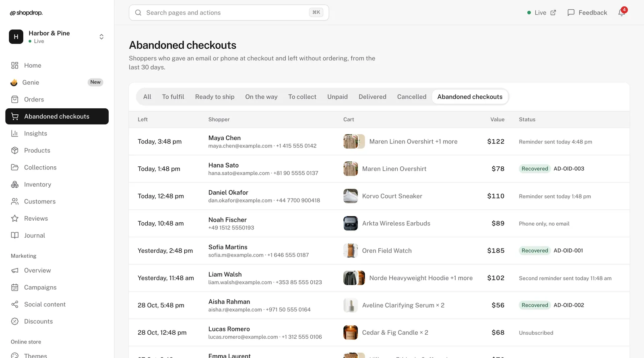Open the On the way tab
Screen dimensions: 644x358
point(261,97)
